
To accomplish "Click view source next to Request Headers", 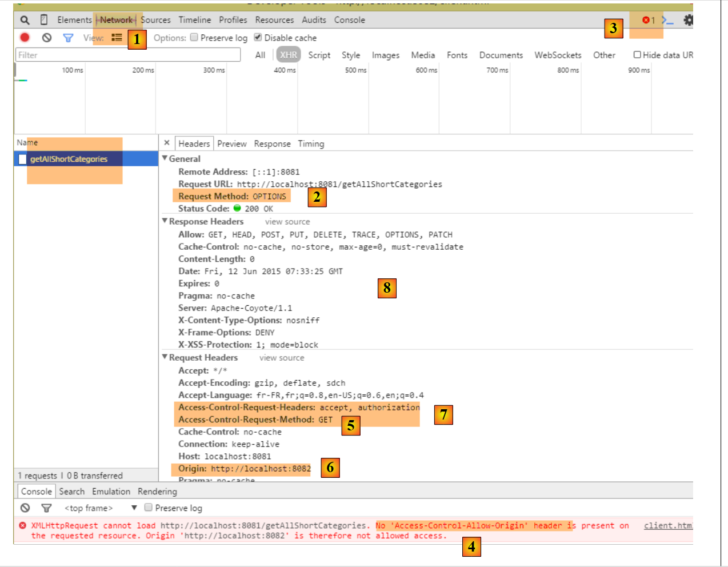I will [x=282, y=358].
